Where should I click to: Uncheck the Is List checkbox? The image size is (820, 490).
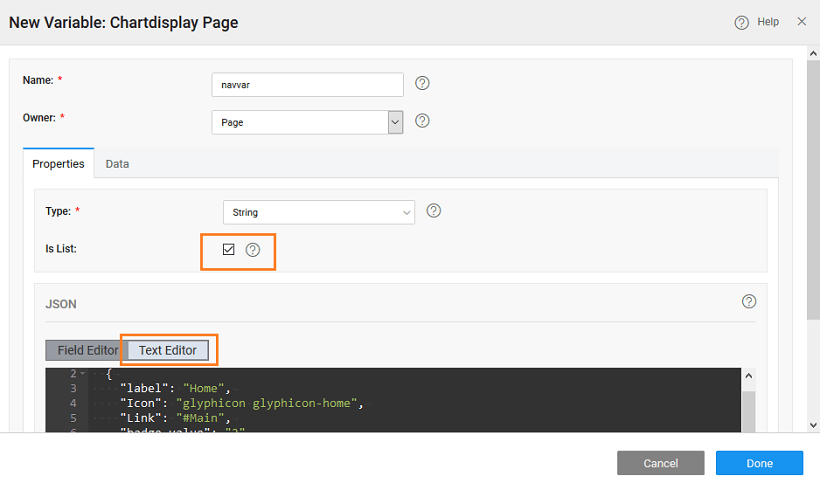(228, 249)
